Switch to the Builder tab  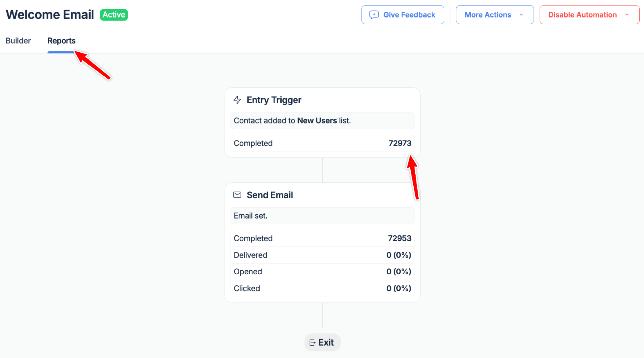point(18,41)
